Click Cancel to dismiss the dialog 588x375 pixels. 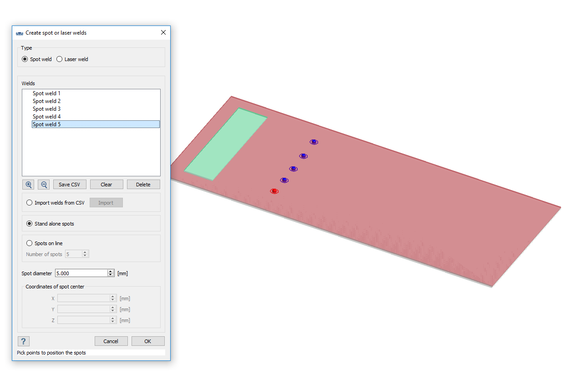point(111,341)
